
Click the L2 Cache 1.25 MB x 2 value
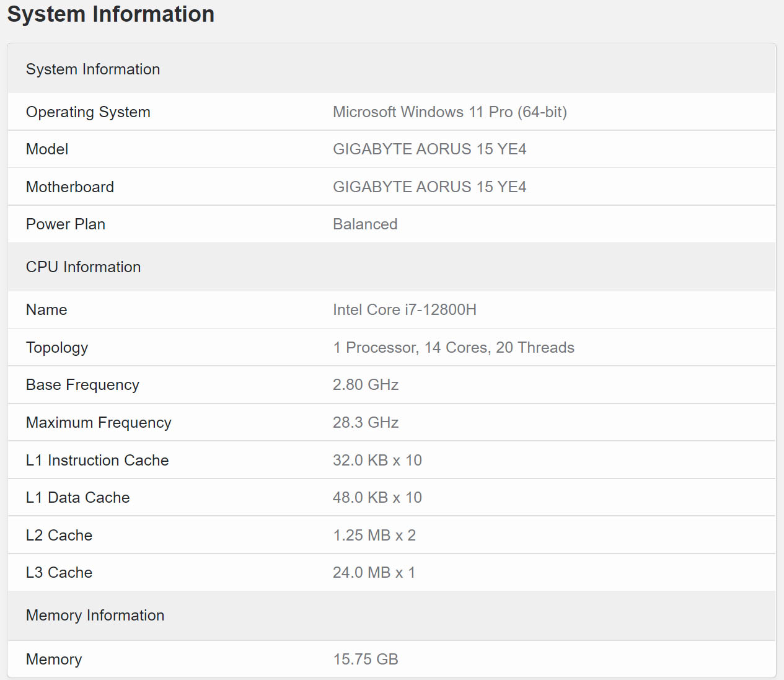coord(374,536)
